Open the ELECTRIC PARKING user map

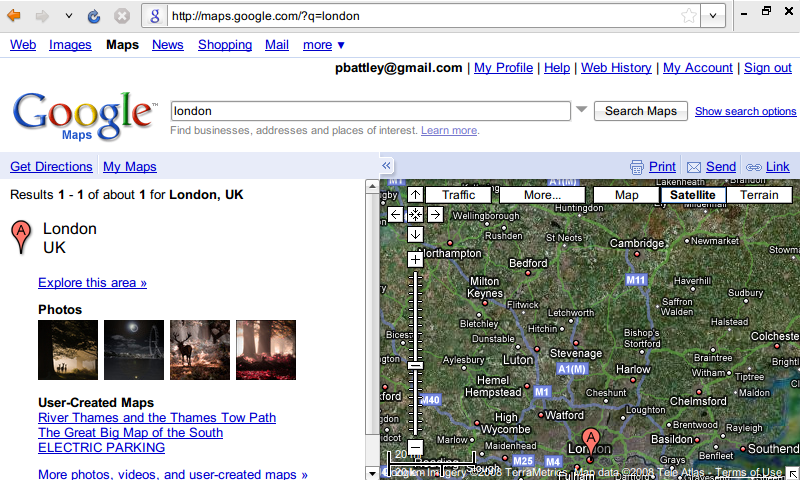click(x=102, y=447)
